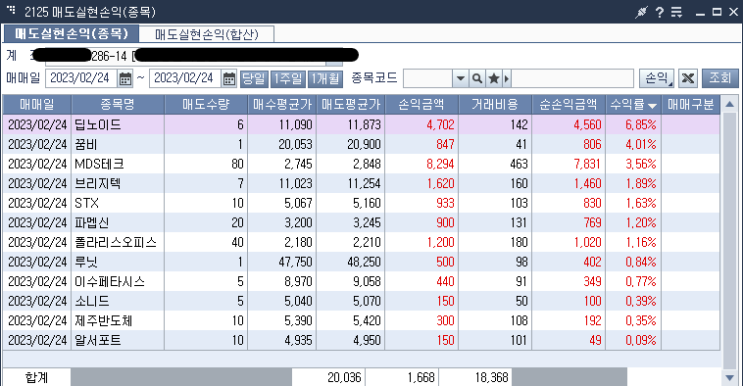Image resolution: width=743 pixels, height=386 pixels.
Task: Click the stock code search magnifier icon
Action: (x=477, y=79)
